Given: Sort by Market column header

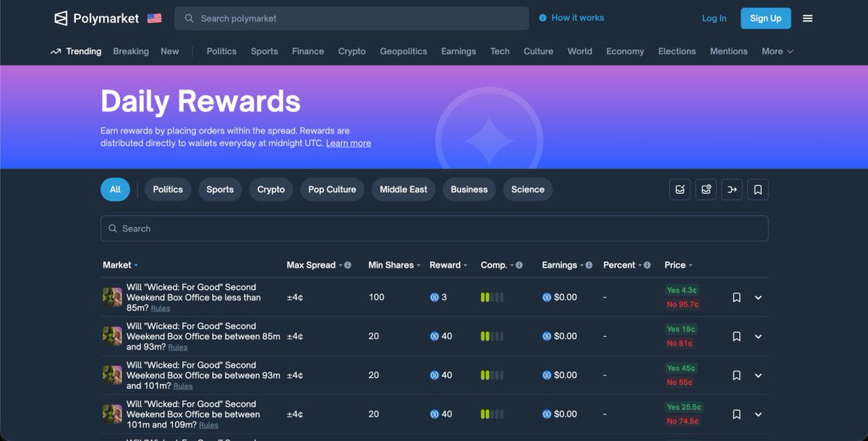Looking at the screenshot, I should (x=120, y=265).
